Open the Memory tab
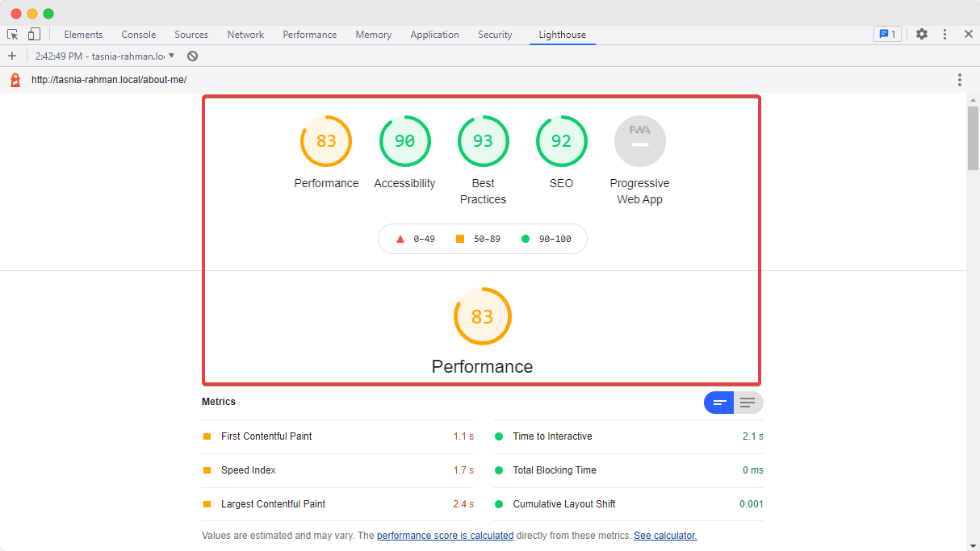The width and height of the screenshot is (980, 551). [x=374, y=35]
